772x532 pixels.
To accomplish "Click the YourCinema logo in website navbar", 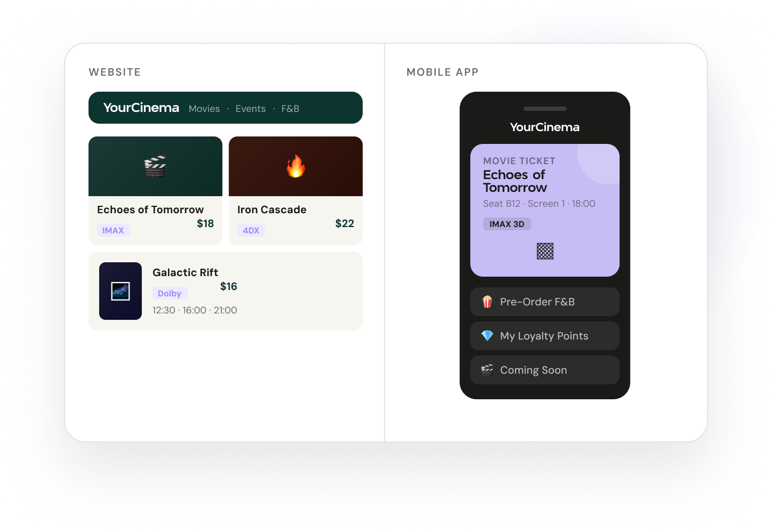I will coord(141,108).
